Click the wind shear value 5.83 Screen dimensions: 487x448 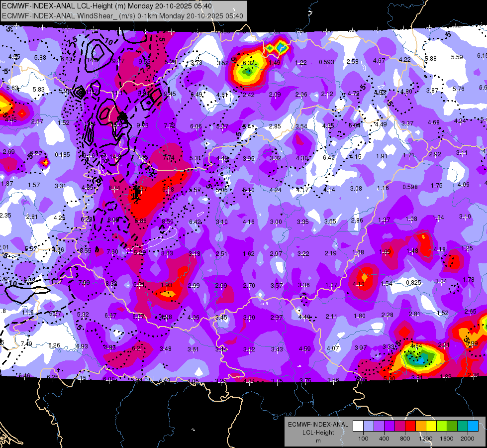click(x=39, y=89)
